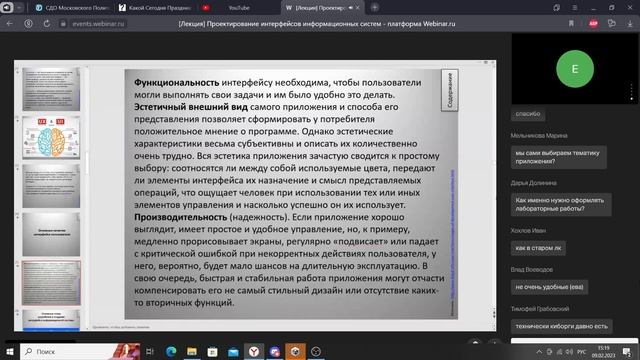Click events.webinar.ru address field
Screen dimensions: 640x360
pyautogui.click(x=98, y=24)
